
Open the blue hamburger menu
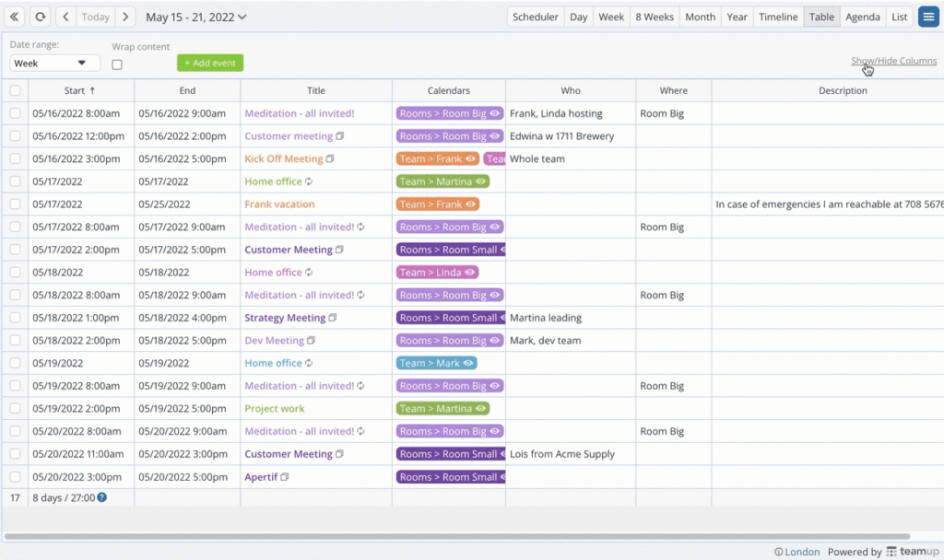(x=928, y=17)
